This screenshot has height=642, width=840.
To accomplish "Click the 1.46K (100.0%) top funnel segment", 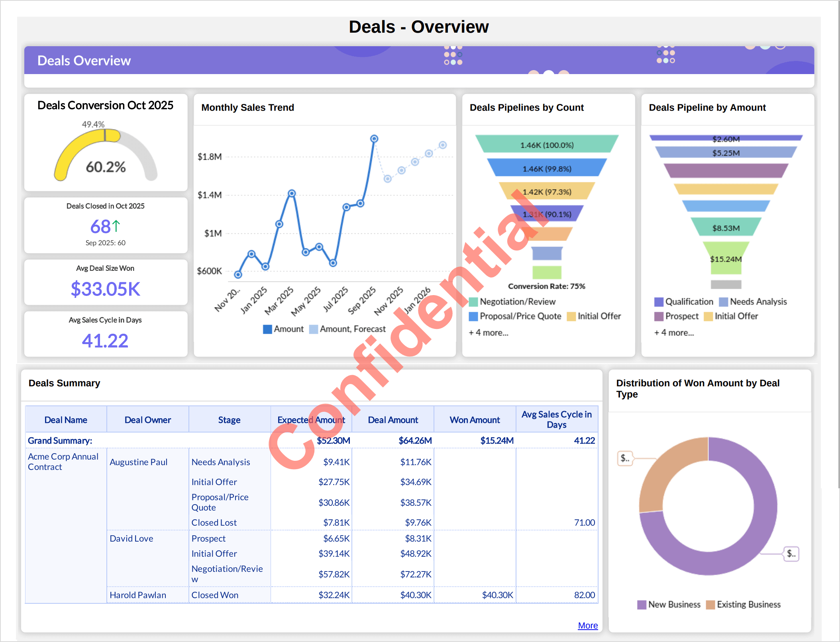I will pyautogui.click(x=547, y=145).
